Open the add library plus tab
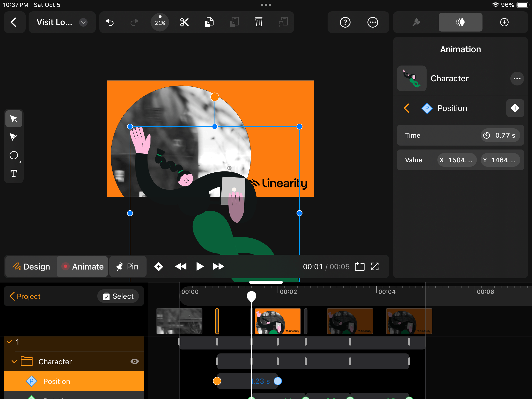Image resolution: width=532 pixels, height=399 pixels. (x=504, y=22)
